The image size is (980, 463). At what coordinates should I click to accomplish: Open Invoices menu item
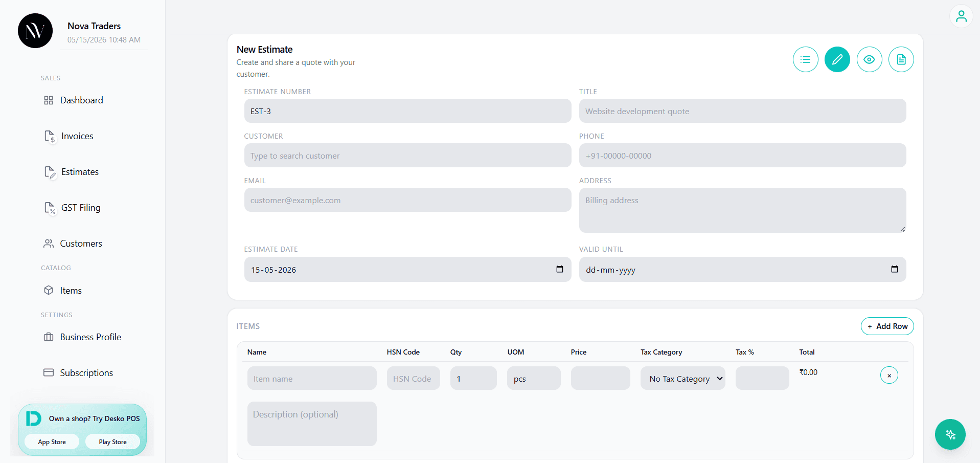[77, 136]
